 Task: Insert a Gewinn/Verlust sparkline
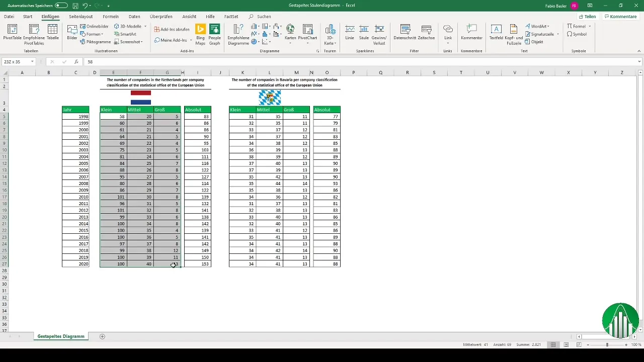[379, 34]
